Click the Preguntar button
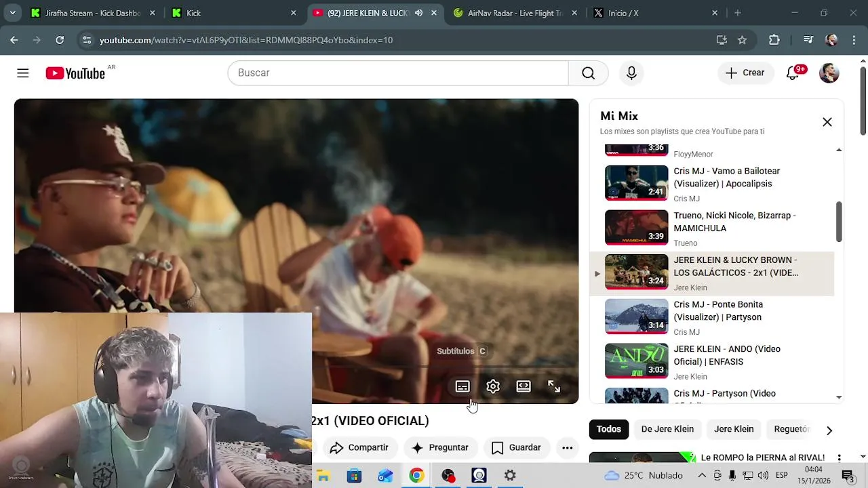Viewport: 868px width, 488px height. (440, 448)
